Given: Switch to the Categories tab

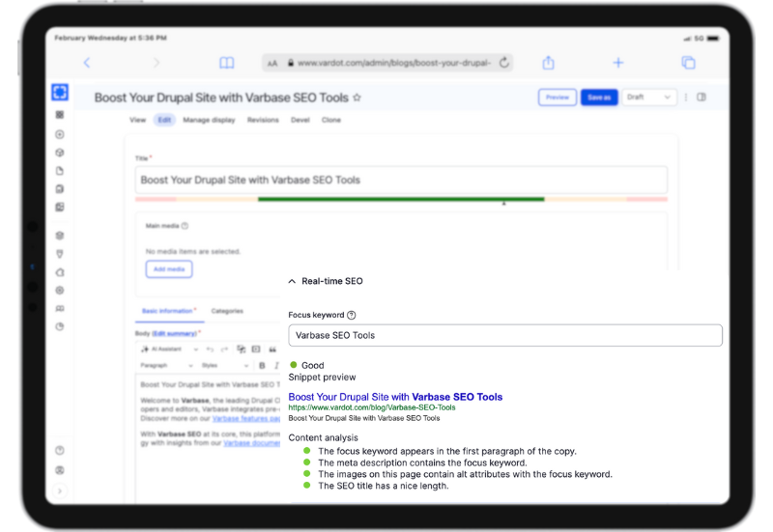Looking at the screenshot, I should (x=227, y=311).
